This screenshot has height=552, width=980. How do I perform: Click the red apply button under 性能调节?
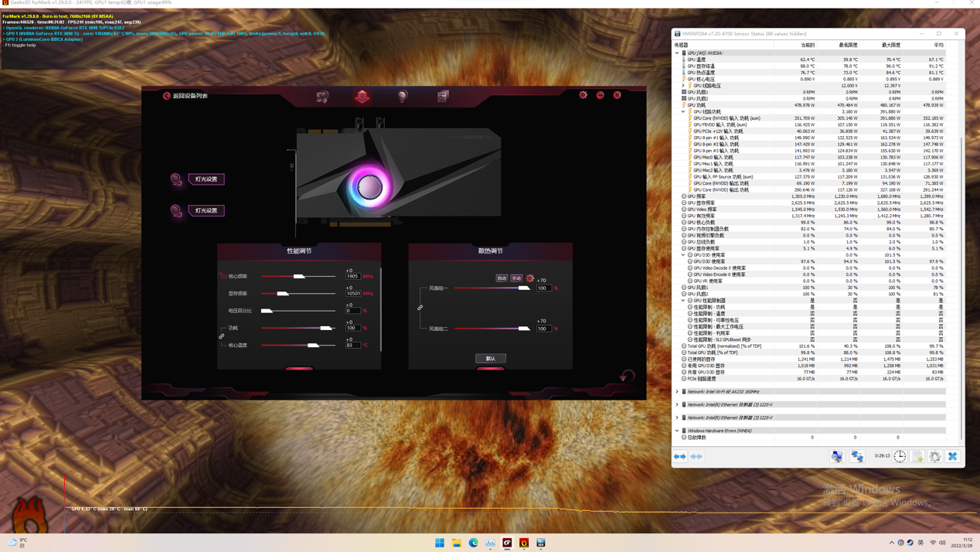pyautogui.click(x=299, y=368)
